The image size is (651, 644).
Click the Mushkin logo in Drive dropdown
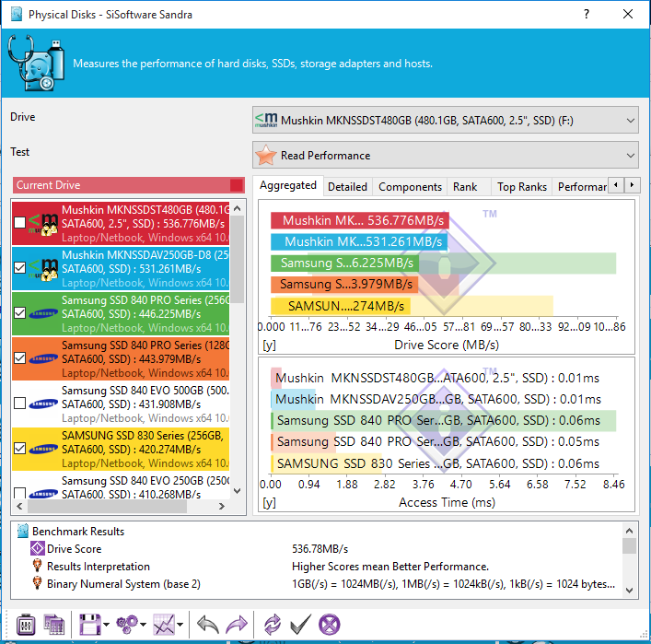click(x=266, y=121)
